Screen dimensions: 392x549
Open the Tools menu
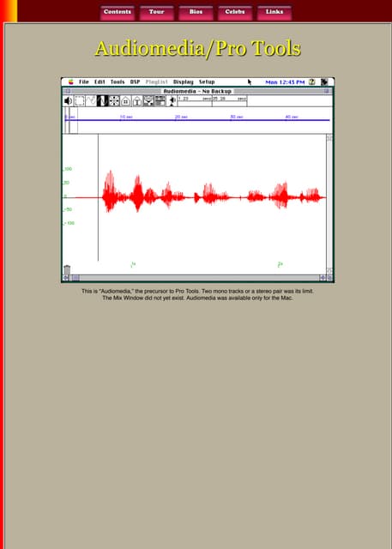(118, 82)
